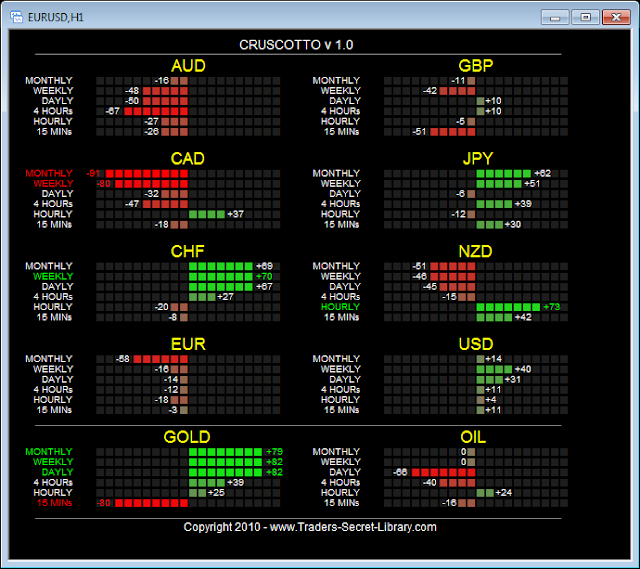Click the USD weekly value +40
This screenshot has height=569, width=640.
click(523, 369)
